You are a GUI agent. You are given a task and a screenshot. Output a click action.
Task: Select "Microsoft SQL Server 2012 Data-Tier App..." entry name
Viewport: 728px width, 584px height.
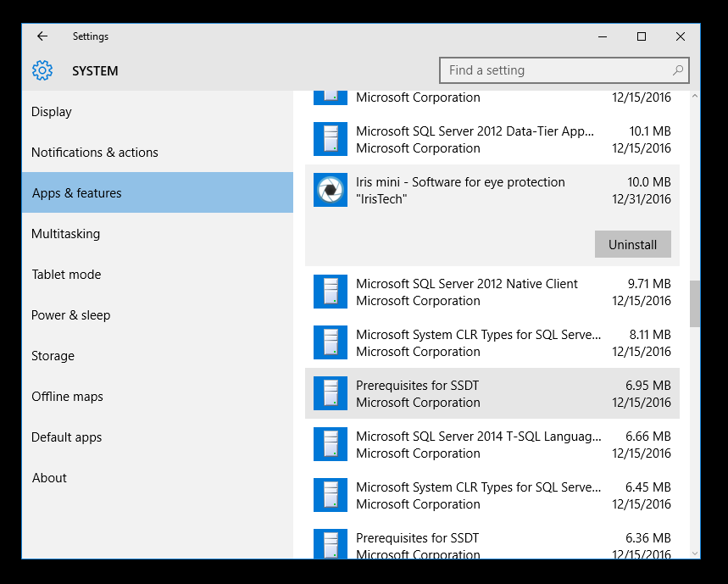click(x=475, y=131)
